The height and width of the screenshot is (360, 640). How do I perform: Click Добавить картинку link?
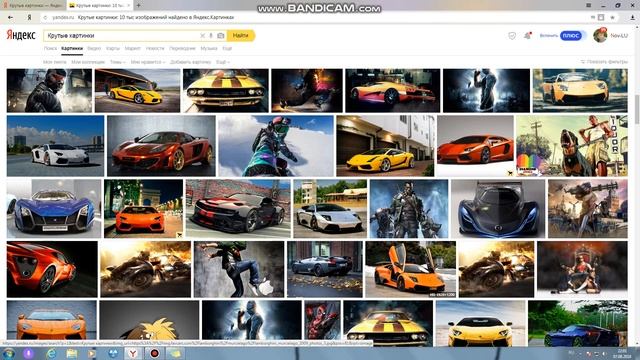(x=191, y=62)
